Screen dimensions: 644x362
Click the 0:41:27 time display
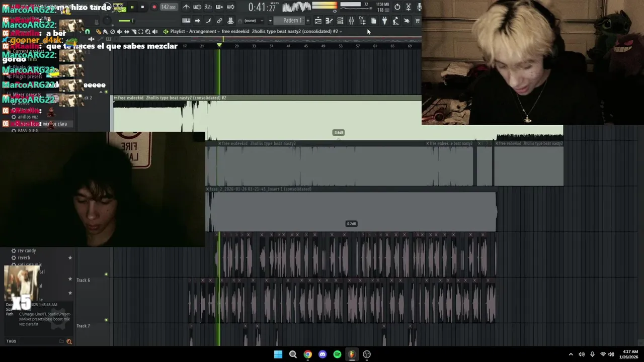(x=262, y=8)
